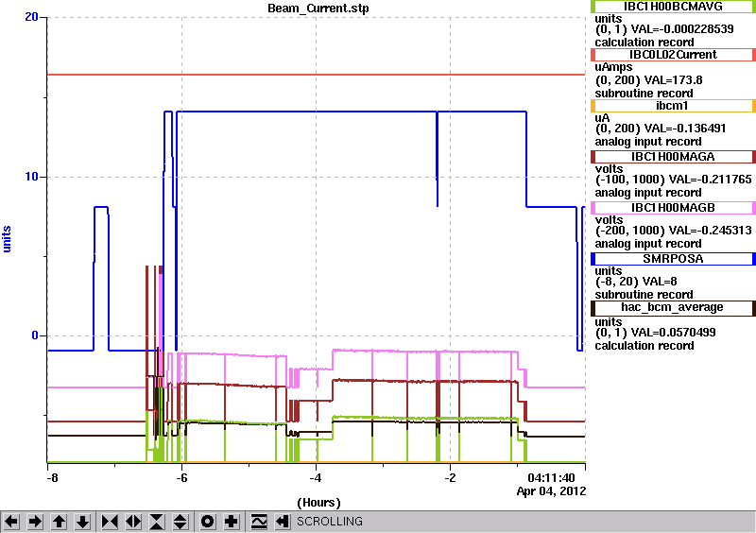
Task: Click the Apr 04, 2012 date label
Action: (551, 491)
